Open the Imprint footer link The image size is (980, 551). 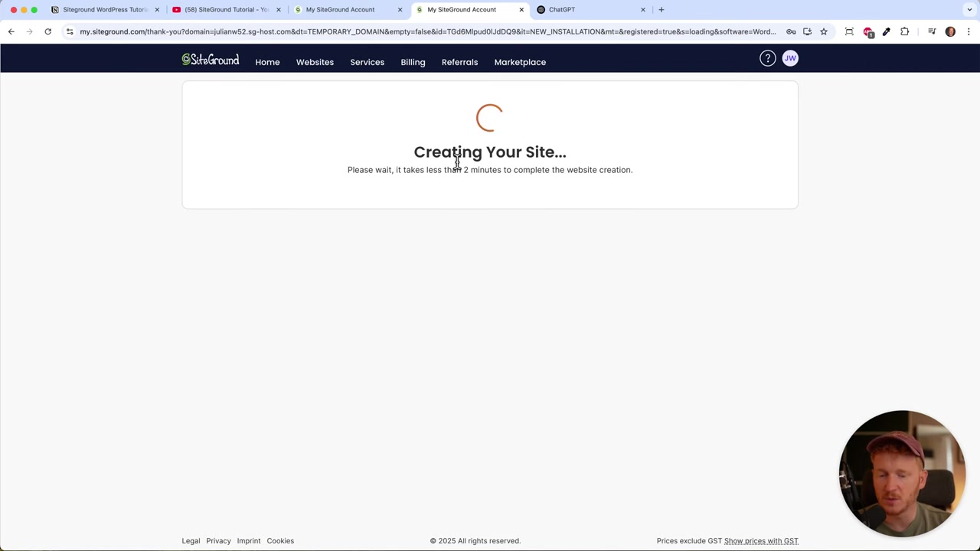coord(249,541)
